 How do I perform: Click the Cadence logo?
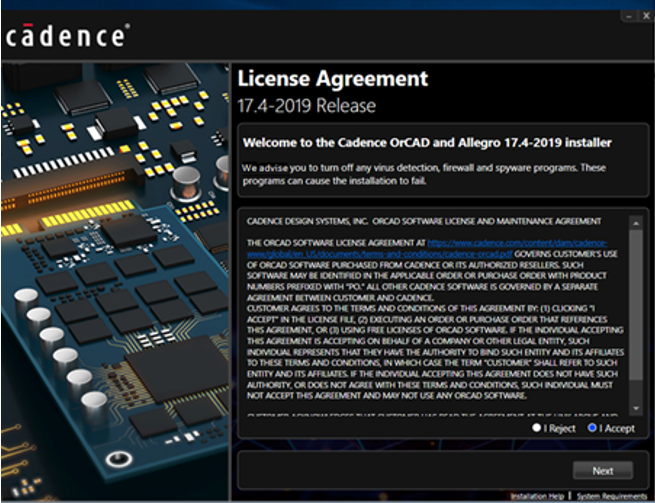click(68, 36)
